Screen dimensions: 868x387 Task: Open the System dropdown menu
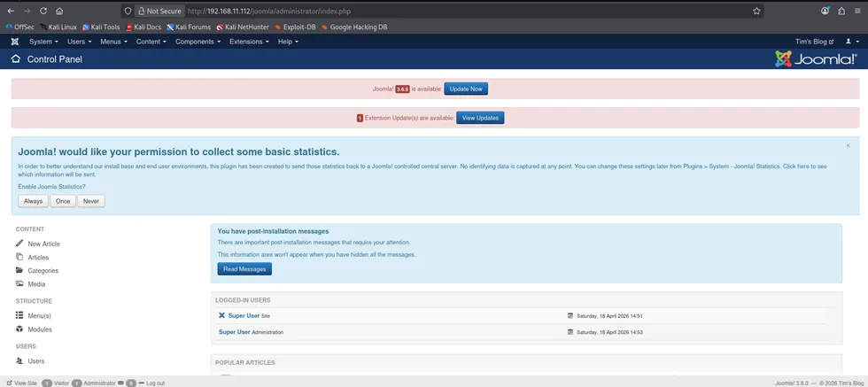(43, 42)
